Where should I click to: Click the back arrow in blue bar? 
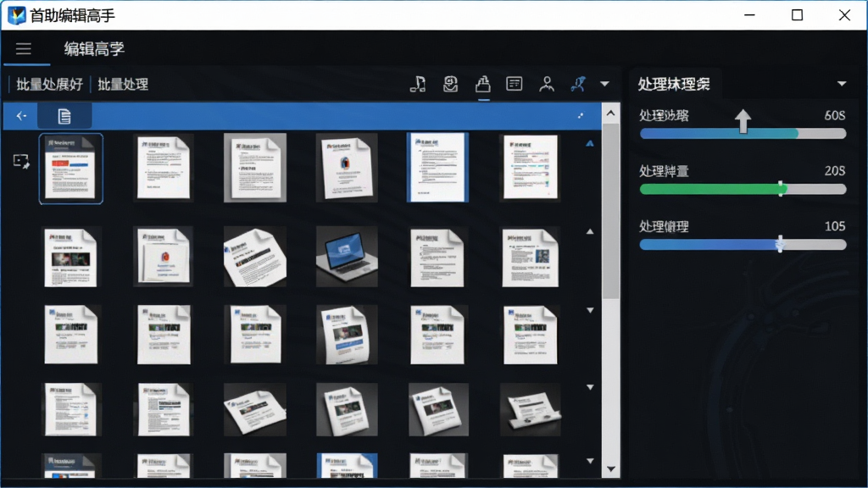tap(21, 115)
